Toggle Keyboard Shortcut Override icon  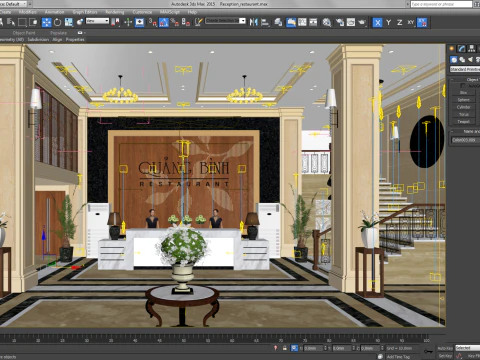(140, 22)
